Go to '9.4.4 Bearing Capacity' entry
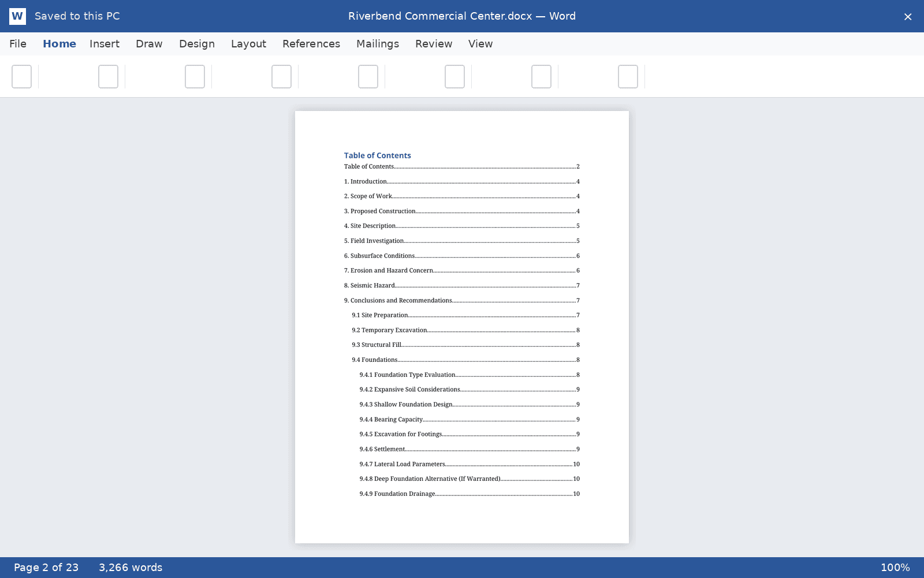Viewport: 924px width, 578px height. coord(470,420)
